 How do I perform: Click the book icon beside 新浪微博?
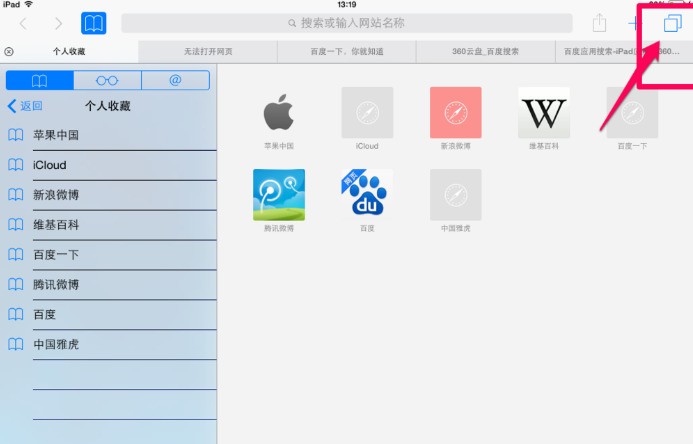[15, 194]
